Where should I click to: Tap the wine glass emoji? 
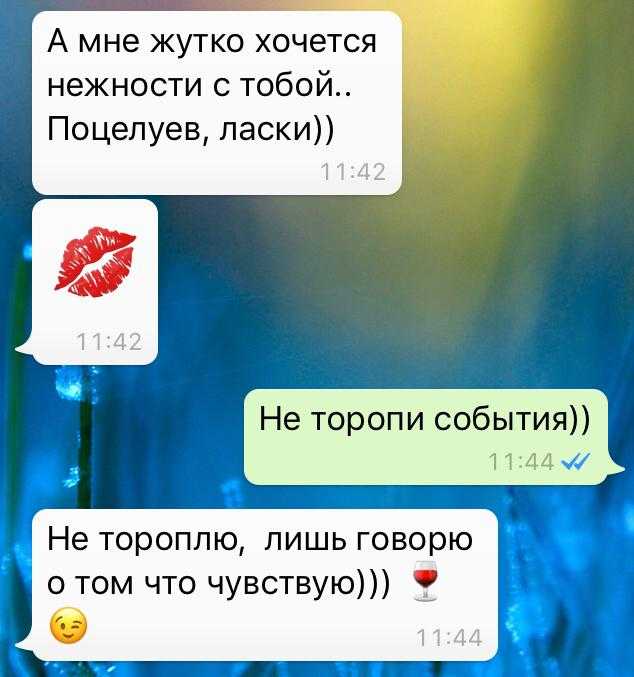coord(425,581)
